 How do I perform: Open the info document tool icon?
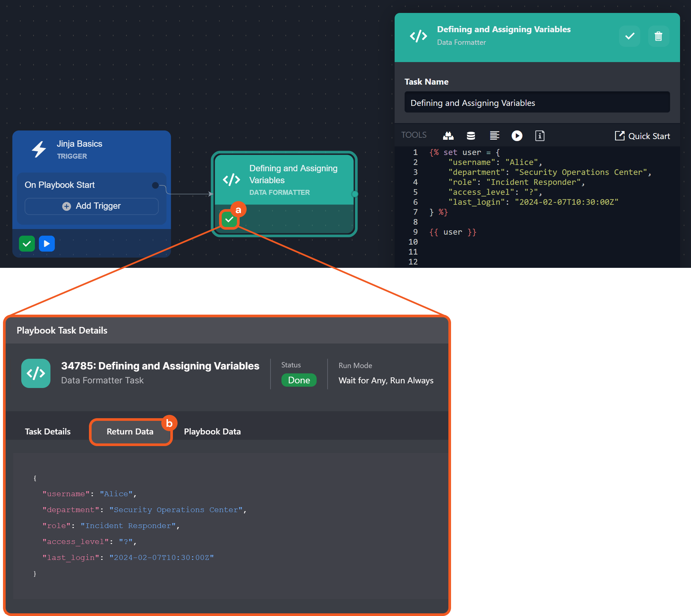click(539, 136)
